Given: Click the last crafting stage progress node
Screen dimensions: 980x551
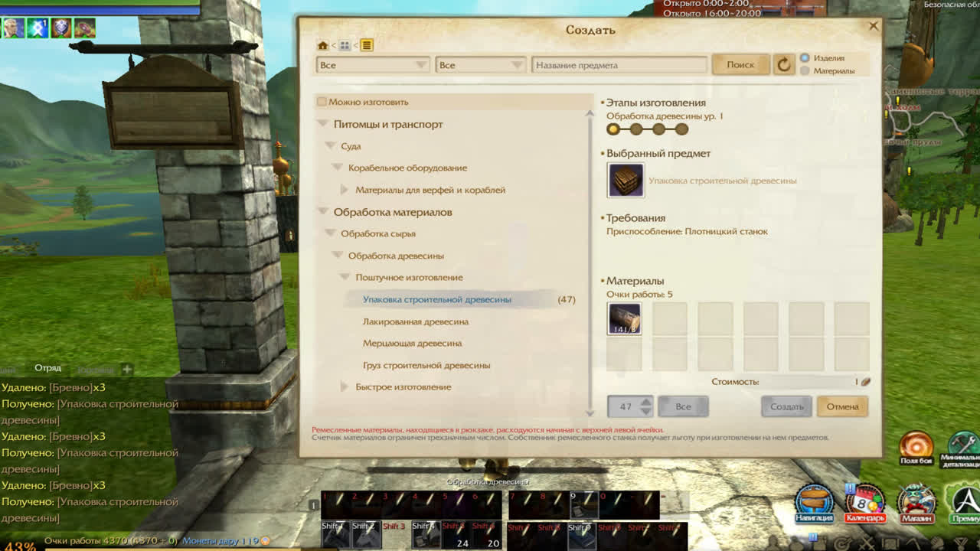Looking at the screenshot, I should click(x=681, y=129).
